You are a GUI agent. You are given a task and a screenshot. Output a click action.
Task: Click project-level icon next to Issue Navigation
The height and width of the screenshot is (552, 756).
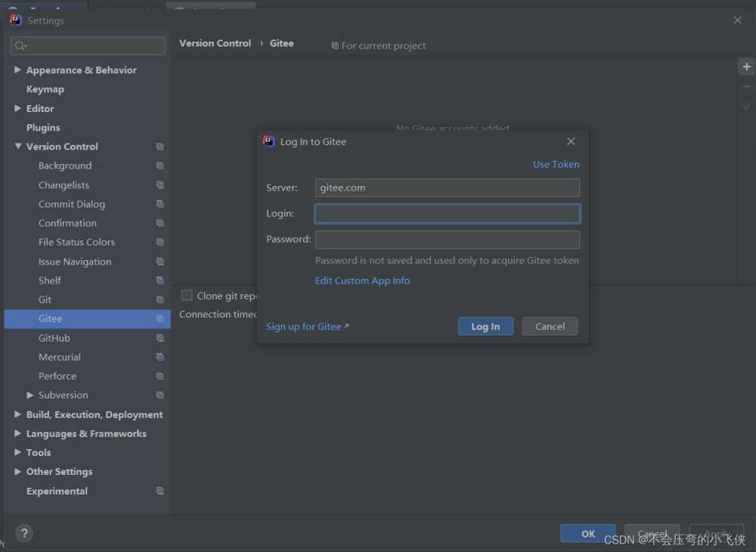pyautogui.click(x=160, y=262)
